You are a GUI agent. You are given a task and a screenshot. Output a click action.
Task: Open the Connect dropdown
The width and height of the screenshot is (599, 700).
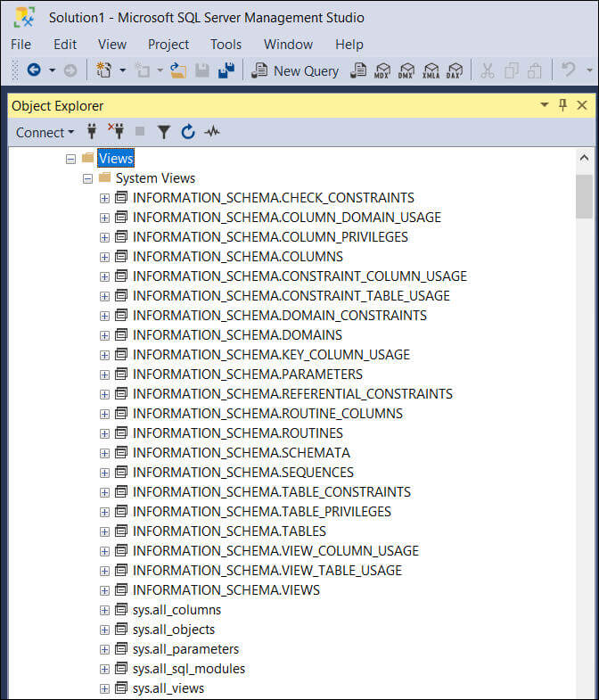tap(45, 132)
